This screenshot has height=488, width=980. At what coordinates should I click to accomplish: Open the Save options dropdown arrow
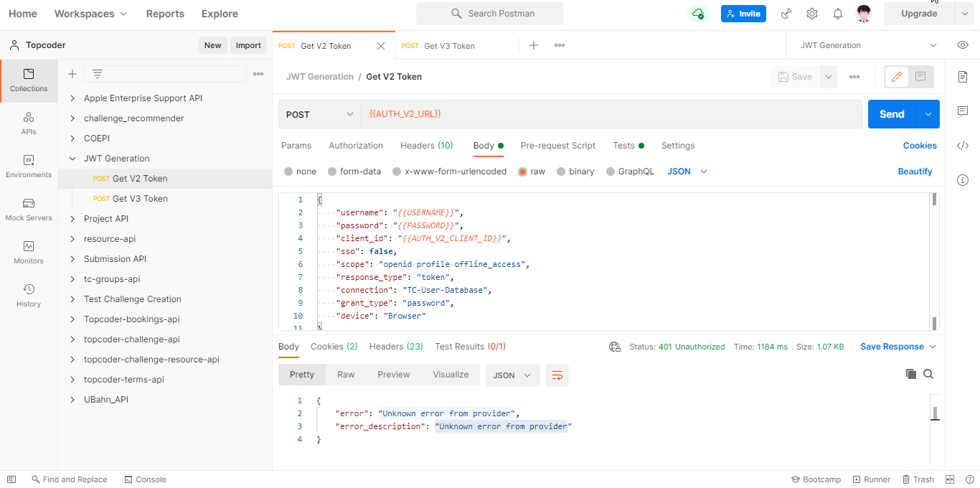click(829, 77)
